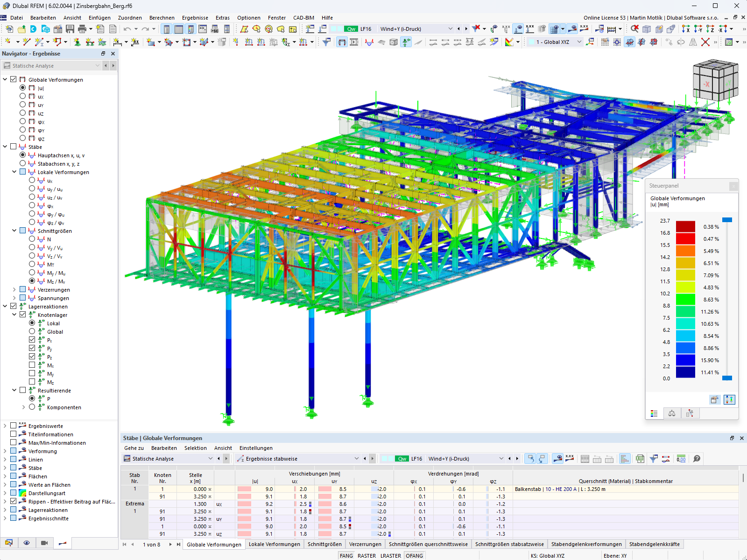Click the camera icon at panel bottom
Screen dimensions: 747x560
tap(44, 543)
